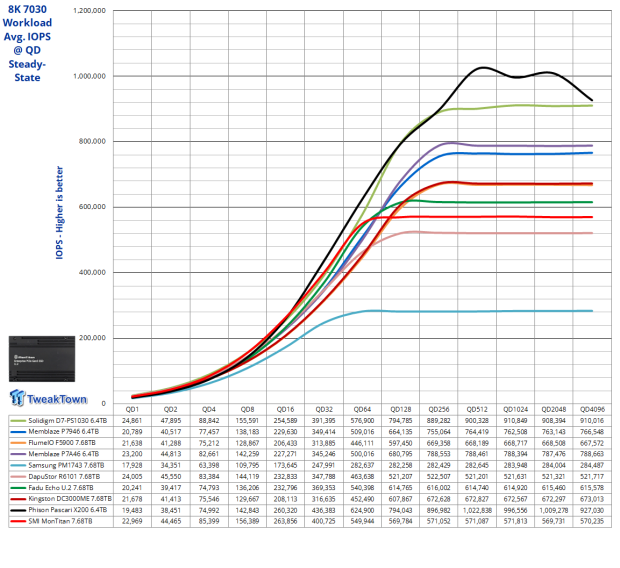Select the SMI MonTitan 7.68TB legend label
This screenshot has width=620, height=568.
60,521
